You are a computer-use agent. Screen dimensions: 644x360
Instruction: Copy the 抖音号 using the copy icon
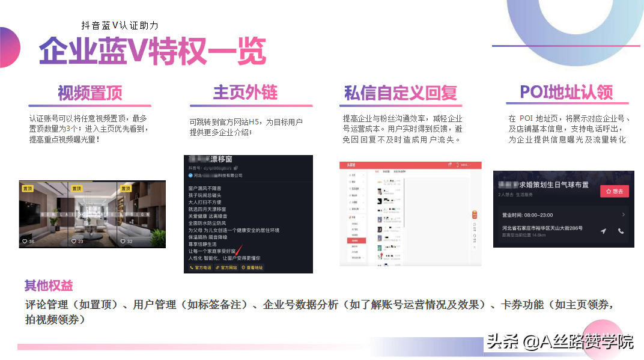coord(235,168)
